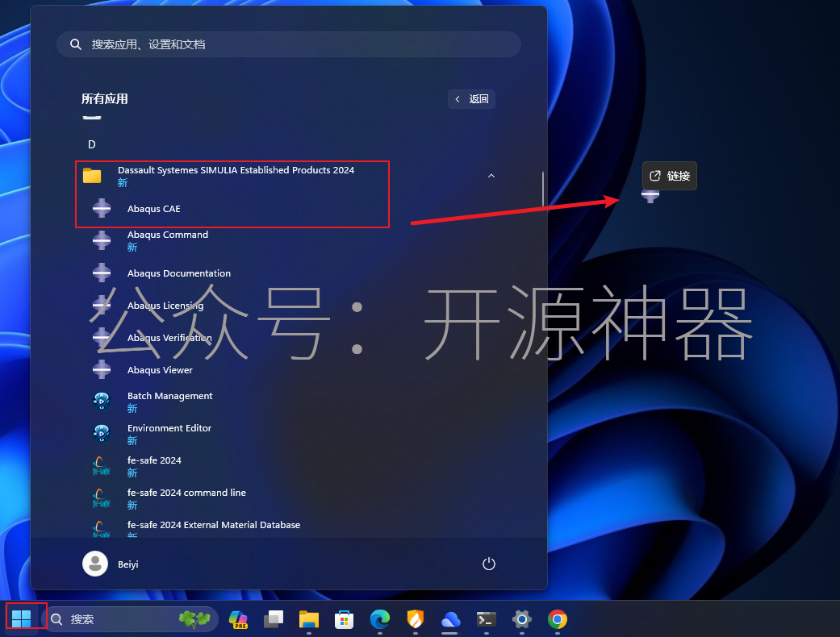Open Abaqus Verification entry
This screenshot has width=840, height=637.
(290, 337)
